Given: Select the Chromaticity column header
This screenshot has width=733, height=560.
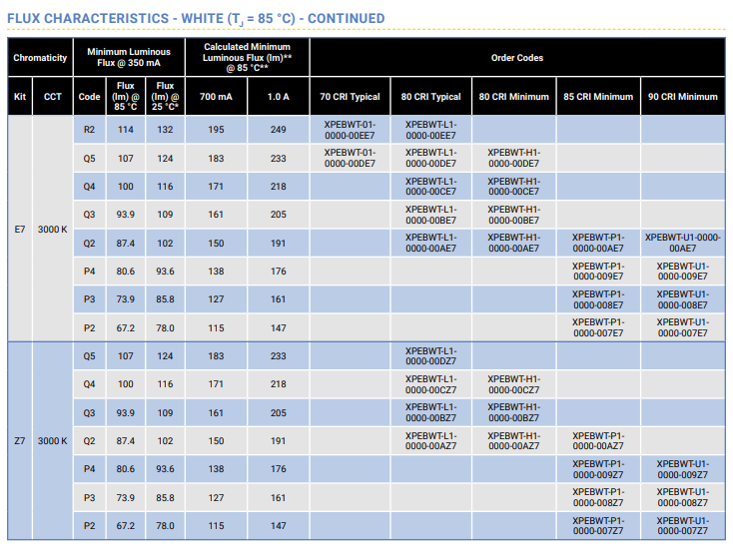Looking at the screenshot, I should pyautogui.click(x=40, y=58).
